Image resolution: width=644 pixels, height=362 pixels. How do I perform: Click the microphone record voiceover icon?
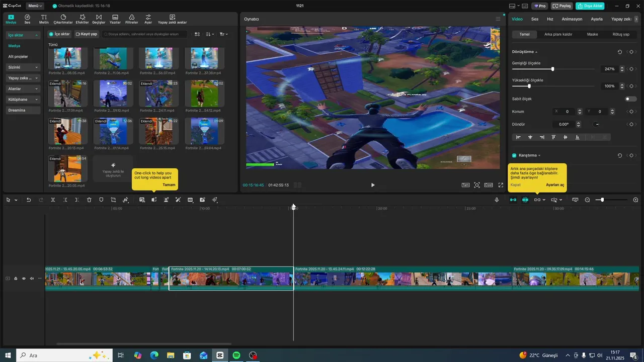coord(497,200)
